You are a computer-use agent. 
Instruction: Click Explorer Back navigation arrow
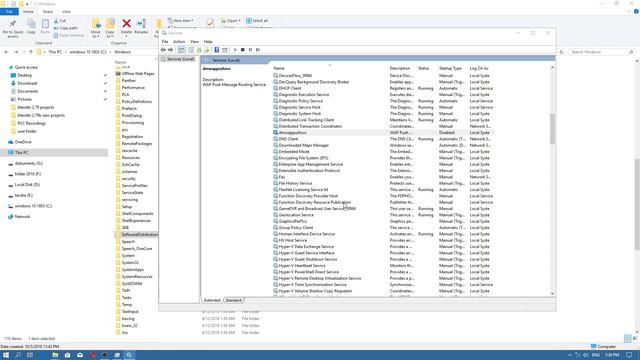tap(6, 52)
